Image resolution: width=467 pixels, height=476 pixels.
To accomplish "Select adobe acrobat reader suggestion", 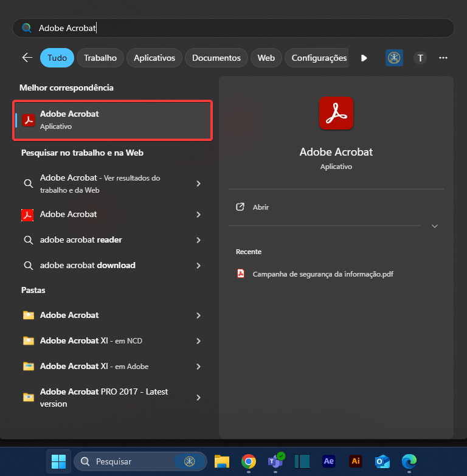I will (112, 240).
